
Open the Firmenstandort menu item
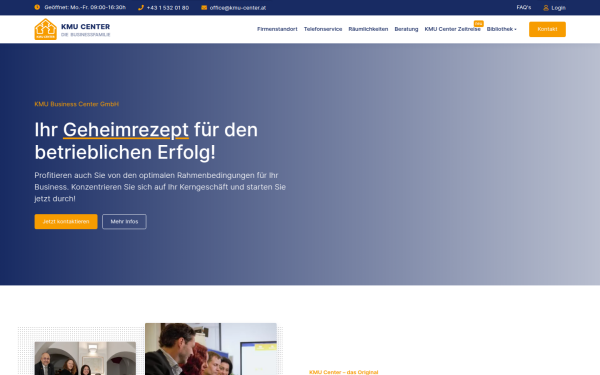[x=277, y=29]
